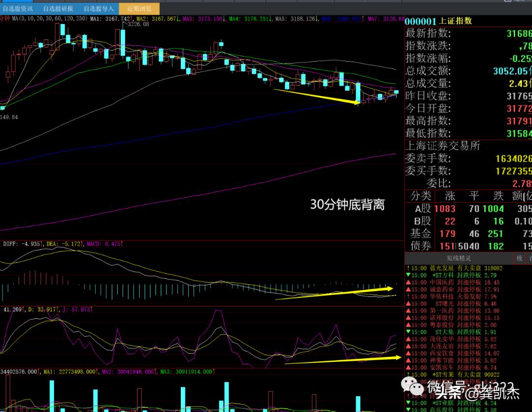532x412 pixels.
Task: Click the green down-arrow on ST大集 row
Action: 407,332
